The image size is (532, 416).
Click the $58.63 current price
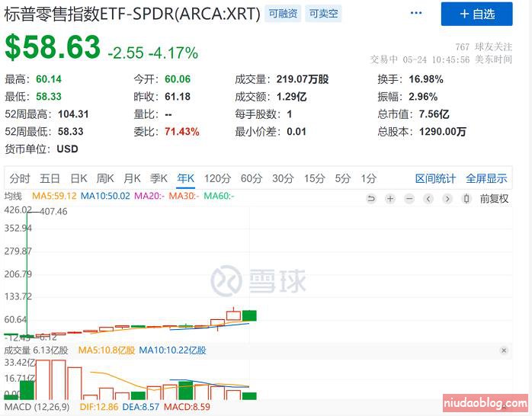[53, 47]
